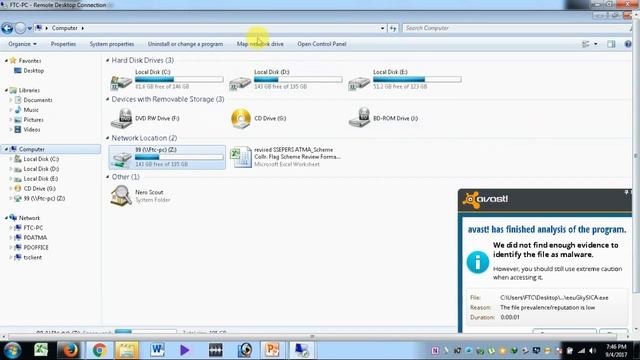
Task: Click the clock showing 7:46 PM
Action: click(x=616, y=347)
